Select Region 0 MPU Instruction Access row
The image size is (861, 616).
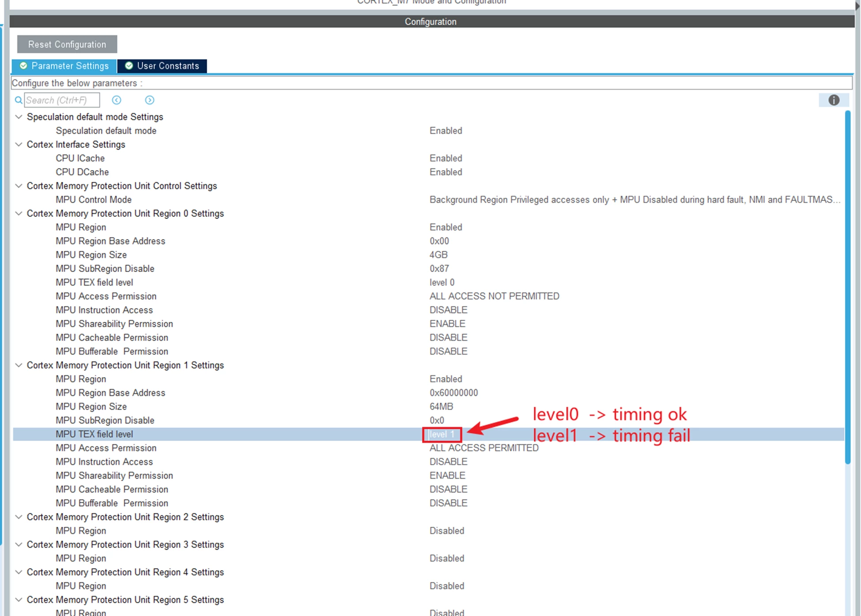point(428,310)
